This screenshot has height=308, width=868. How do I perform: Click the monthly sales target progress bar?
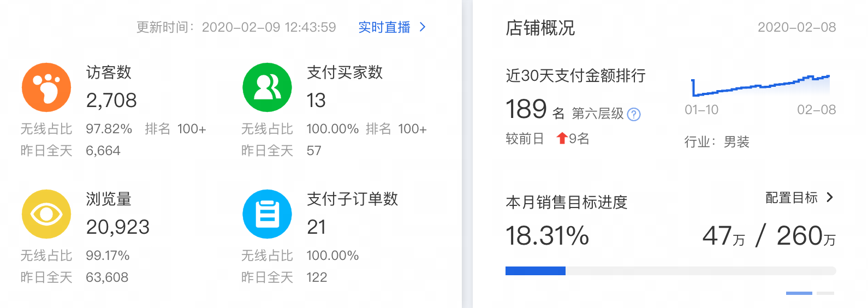pos(670,271)
